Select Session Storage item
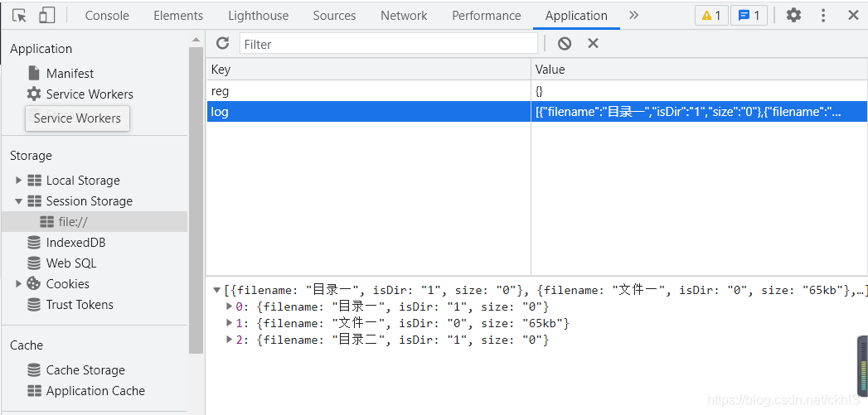The image size is (868, 415). [90, 200]
